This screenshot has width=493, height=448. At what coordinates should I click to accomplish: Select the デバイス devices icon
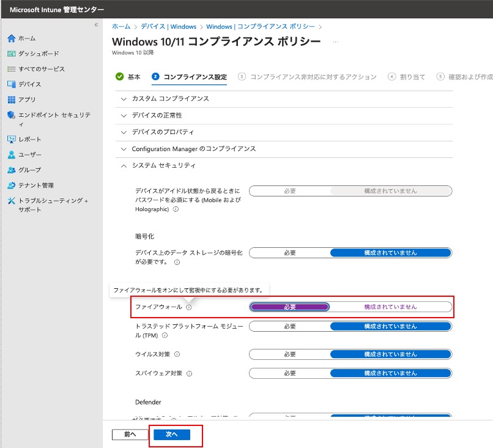(x=12, y=84)
